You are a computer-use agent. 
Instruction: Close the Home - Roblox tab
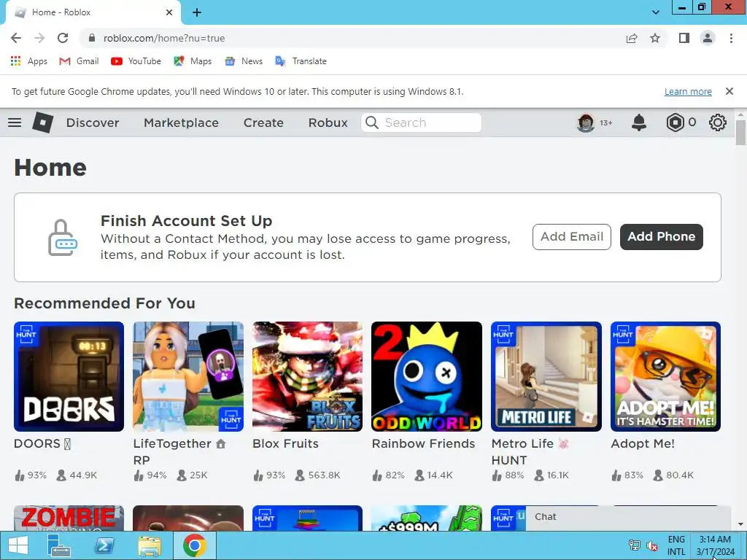tap(169, 12)
